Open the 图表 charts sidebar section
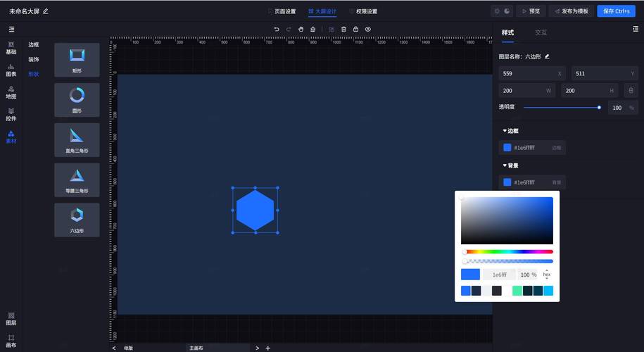This screenshot has width=644, height=352. point(11,69)
